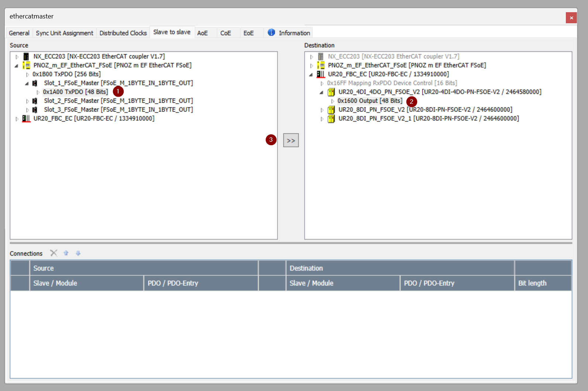This screenshot has height=391, width=588.
Task: Click the greyed NX_ECC203 icon in Destination tree
Action: (321, 56)
